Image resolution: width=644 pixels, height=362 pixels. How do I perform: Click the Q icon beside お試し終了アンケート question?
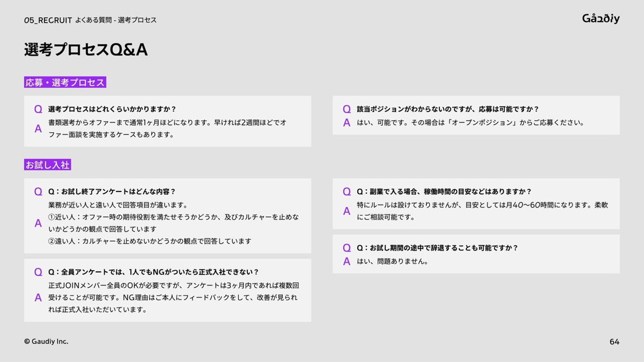pos(38,192)
